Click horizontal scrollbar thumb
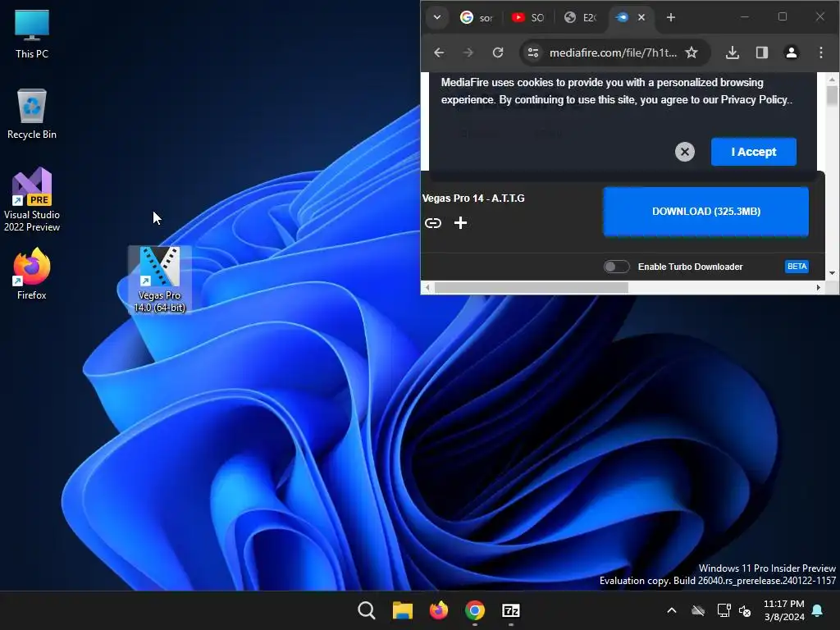840x630 pixels. [531, 288]
